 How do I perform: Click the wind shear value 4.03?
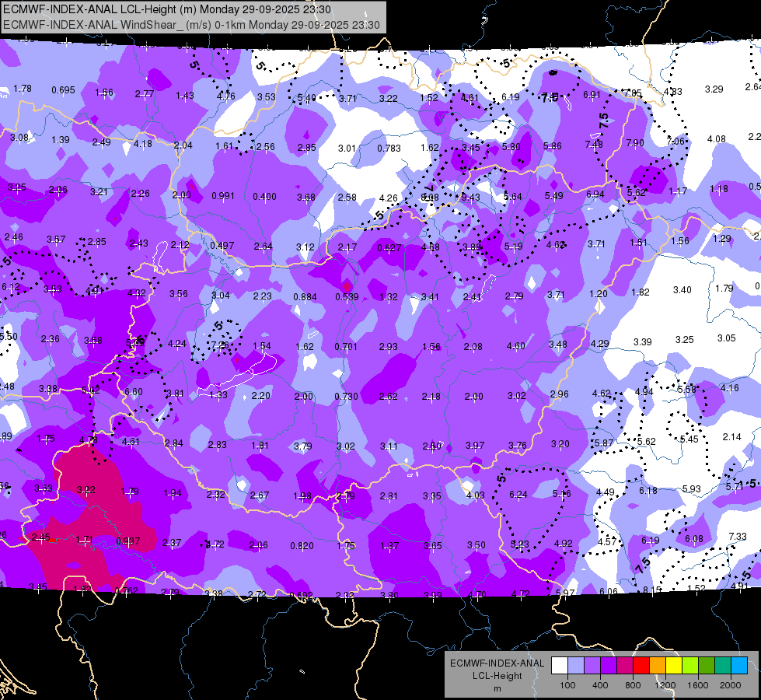click(x=475, y=495)
